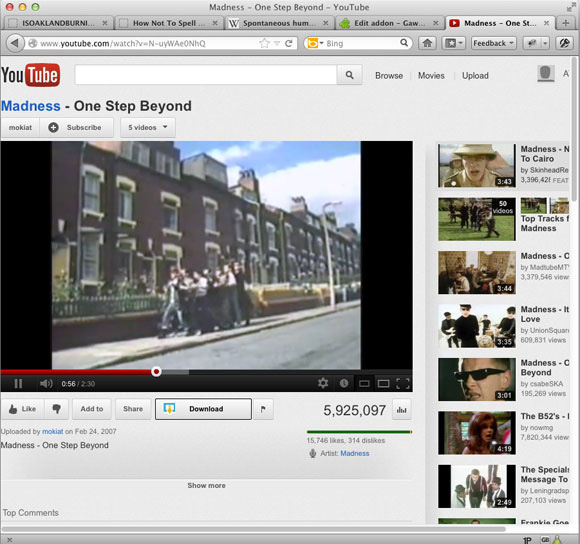Click the browser back arrow button
The width and height of the screenshot is (580, 544).
pos(15,43)
